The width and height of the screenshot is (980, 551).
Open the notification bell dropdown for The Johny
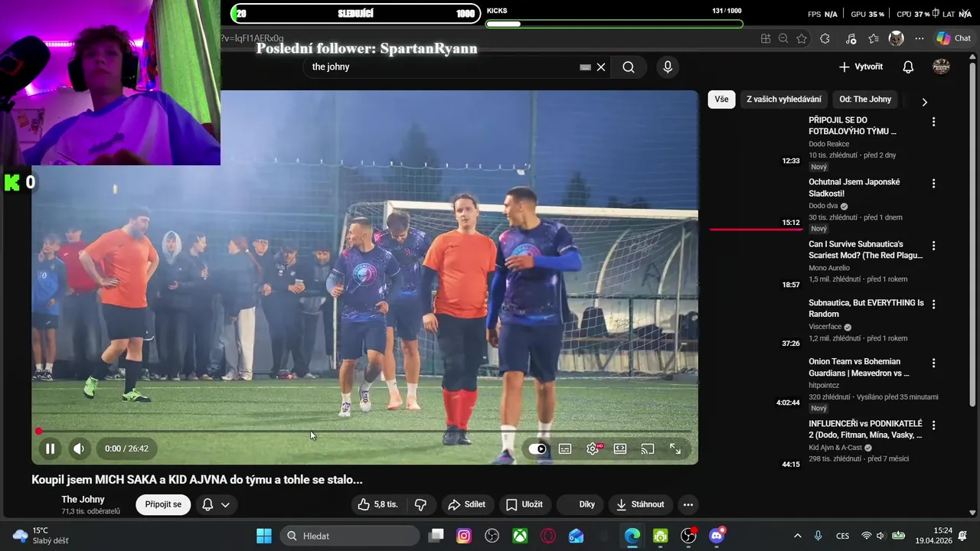pos(216,504)
